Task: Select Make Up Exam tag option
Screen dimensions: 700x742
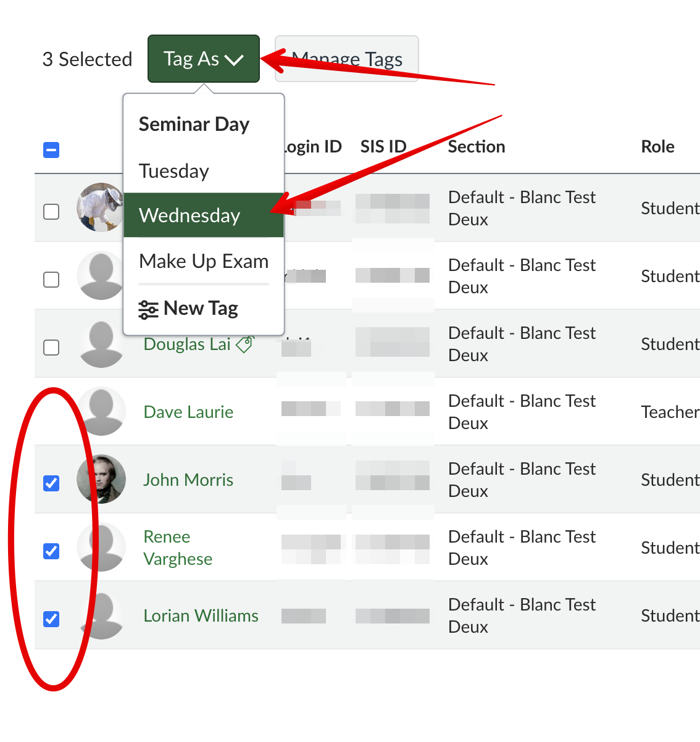Action: (x=204, y=261)
